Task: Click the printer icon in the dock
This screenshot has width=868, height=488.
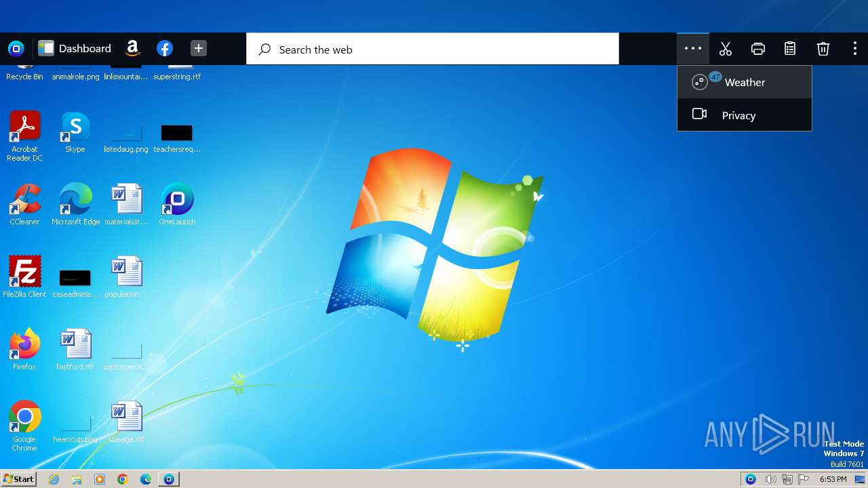Action: tap(758, 49)
